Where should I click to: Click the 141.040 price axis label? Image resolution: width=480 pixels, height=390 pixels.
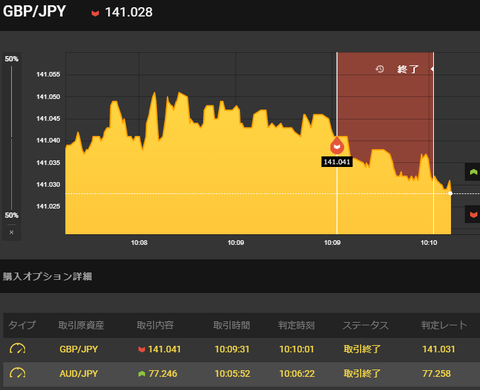click(48, 140)
